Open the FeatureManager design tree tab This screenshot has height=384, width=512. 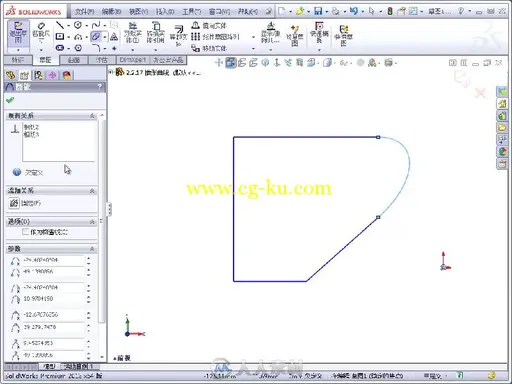tap(10, 75)
